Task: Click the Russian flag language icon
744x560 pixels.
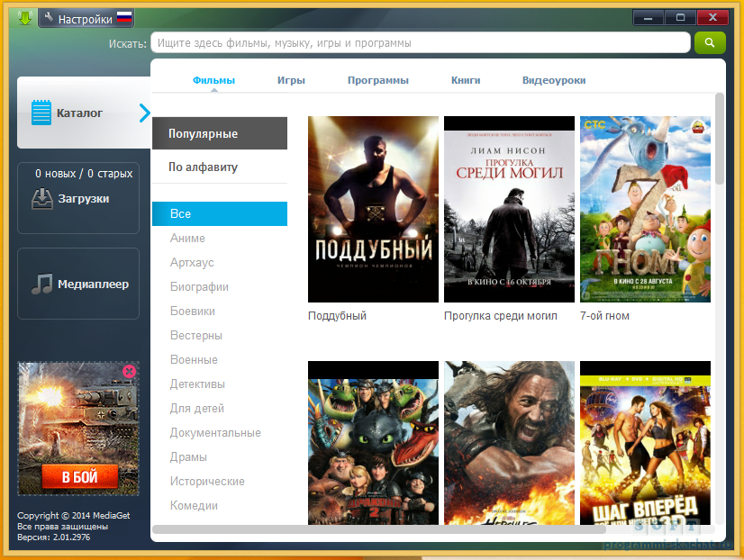Action: point(124,17)
